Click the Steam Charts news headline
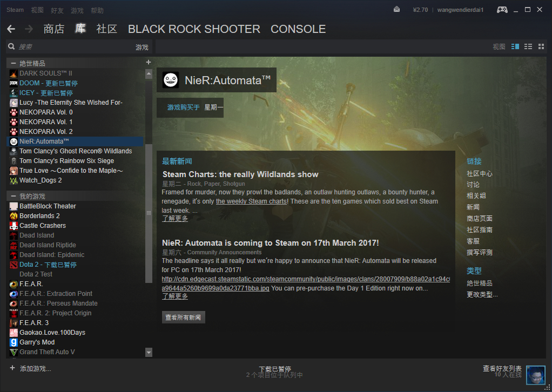Viewport: 552px width, 392px height. click(240, 174)
